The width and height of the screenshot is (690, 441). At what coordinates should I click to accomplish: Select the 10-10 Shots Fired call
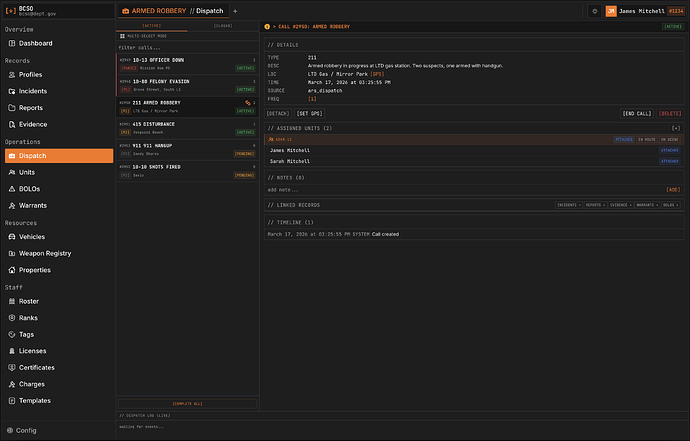point(187,171)
